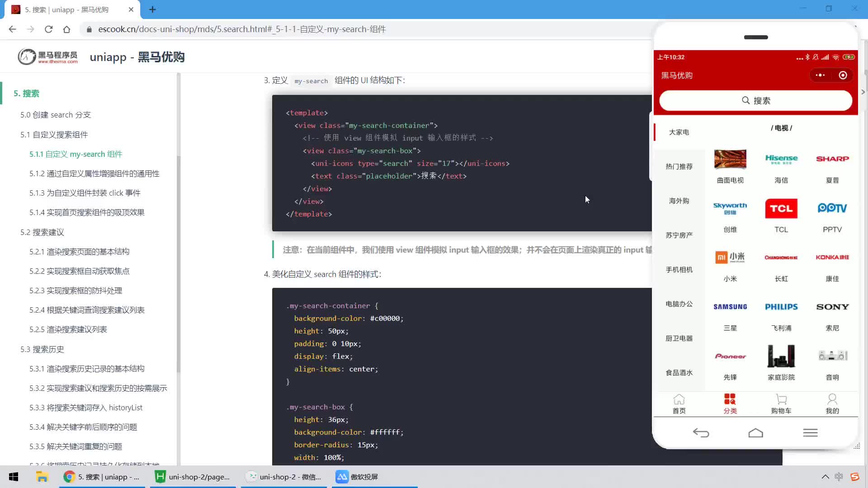Tap the phone home navigation button

click(x=755, y=433)
